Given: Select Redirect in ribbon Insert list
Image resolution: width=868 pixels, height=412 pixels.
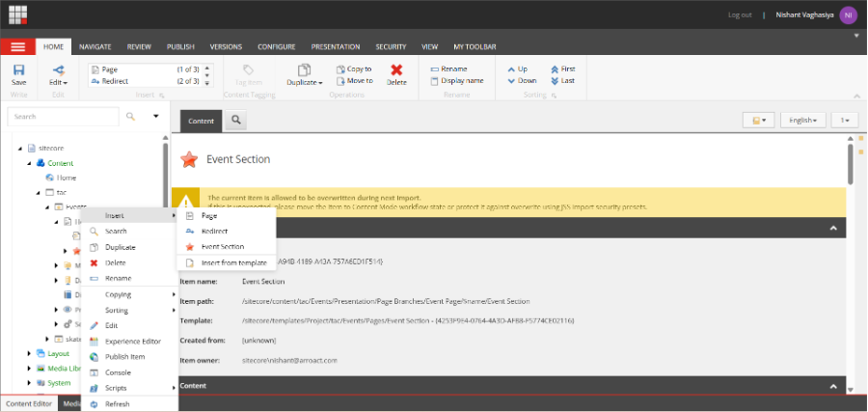Looking at the screenshot, I should 145,81.
